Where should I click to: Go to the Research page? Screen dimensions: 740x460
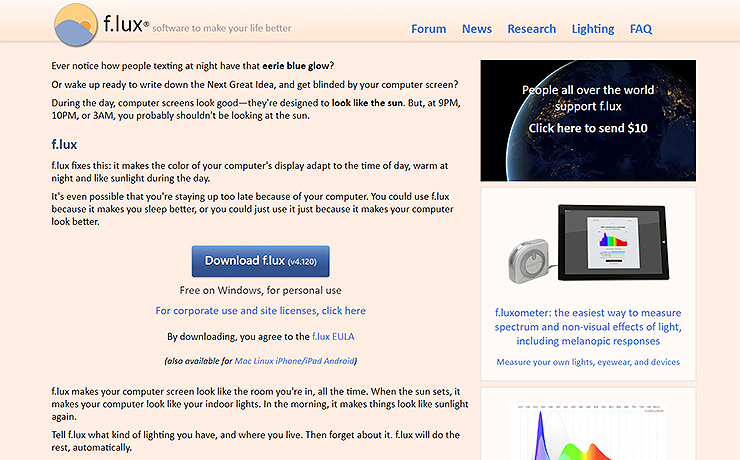(x=531, y=29)
